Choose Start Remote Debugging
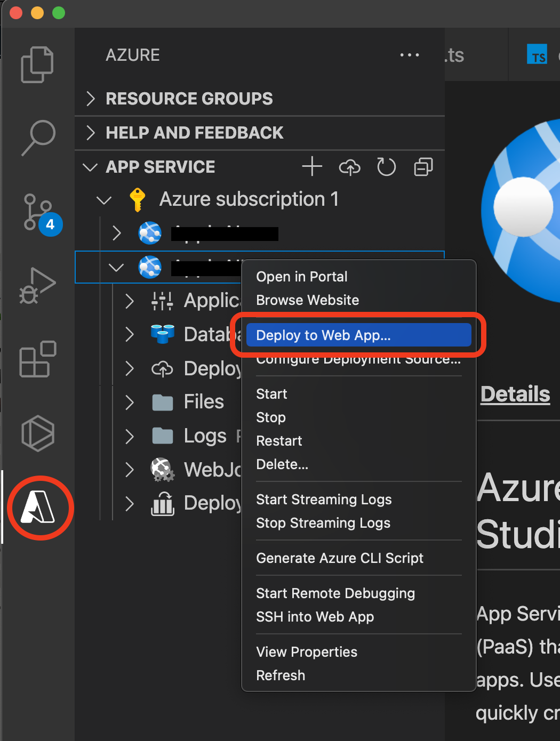This screenshot has width=560, height=741. coord(358,593)
